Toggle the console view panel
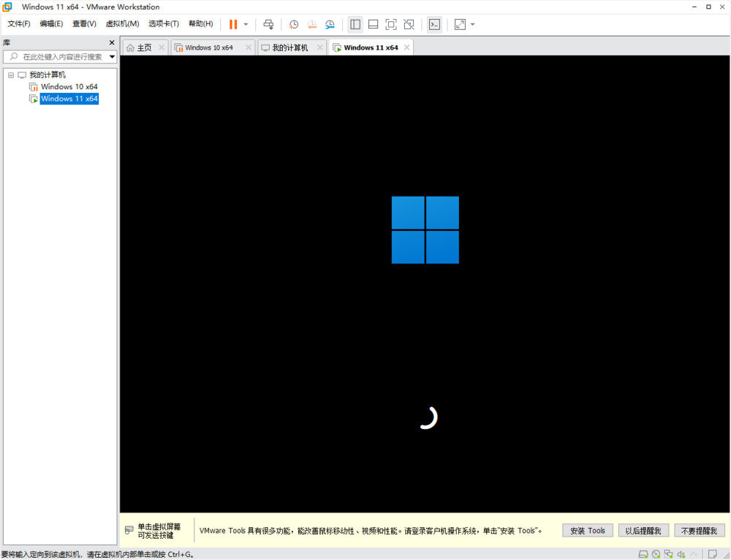The image size is (731, 560). point(433,24)
